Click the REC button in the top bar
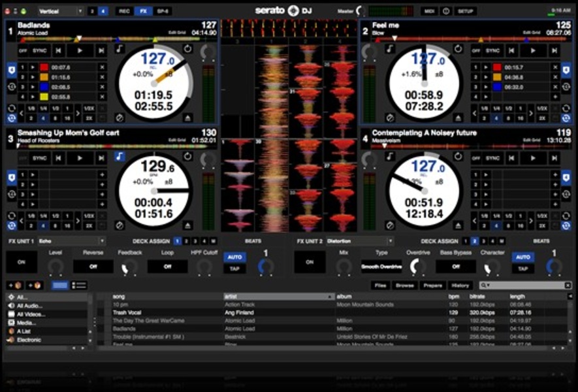This screenshot has width=578, height=392. tap(123, 11)
